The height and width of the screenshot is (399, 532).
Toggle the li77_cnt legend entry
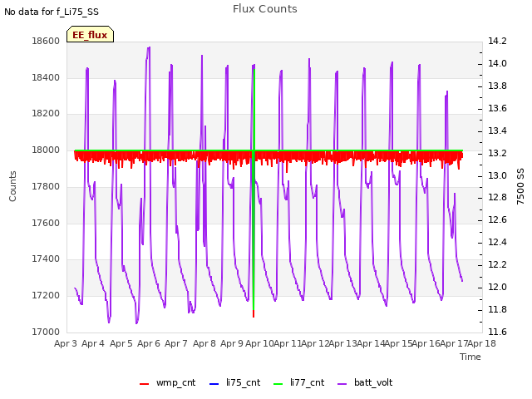coord(299,382)
